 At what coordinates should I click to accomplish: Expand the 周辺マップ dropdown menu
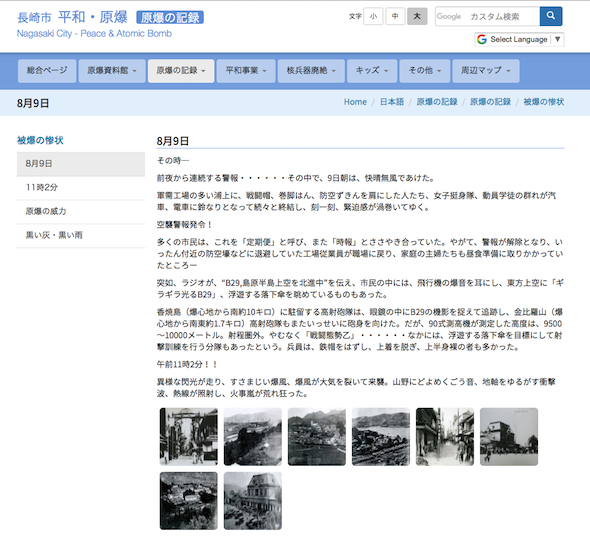point(486,71)
